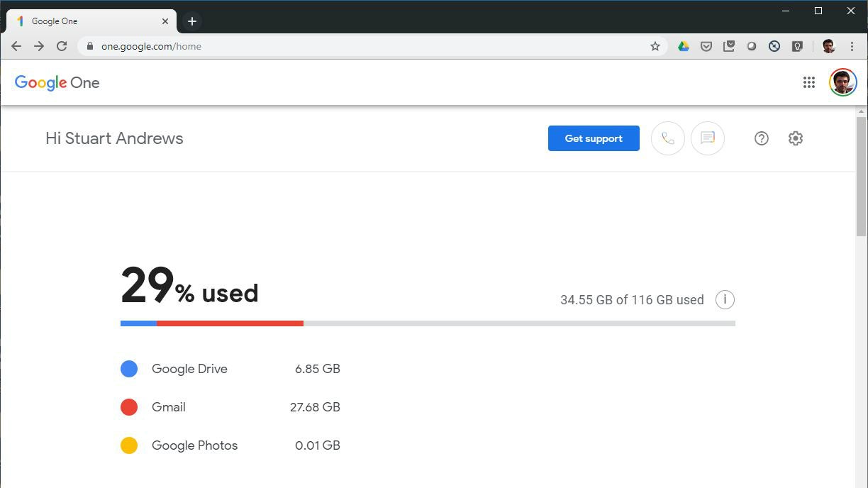The image size is (868, 488).
Task: Click the yellow Google Photos color dot
Action: tap(129, 445)
